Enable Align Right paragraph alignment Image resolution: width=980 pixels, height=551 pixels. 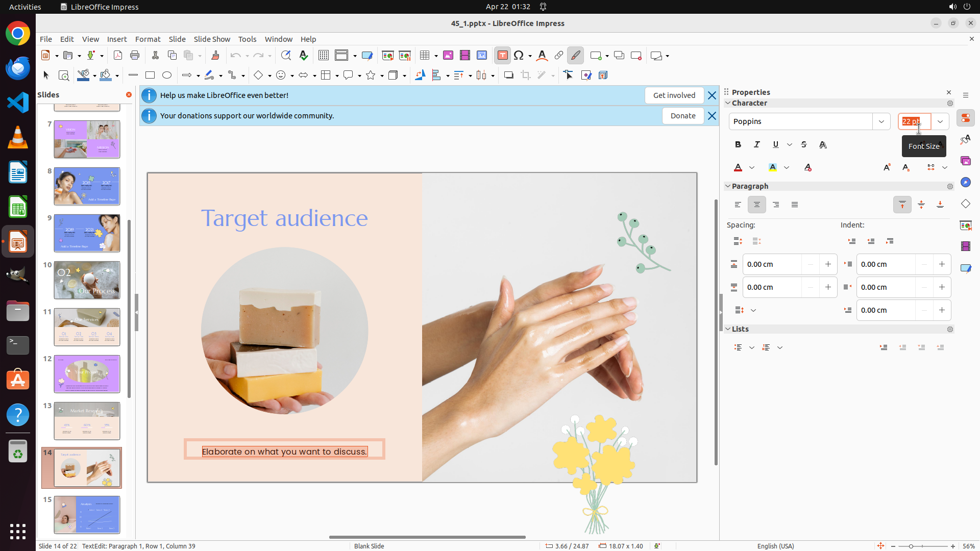point(776,205)
